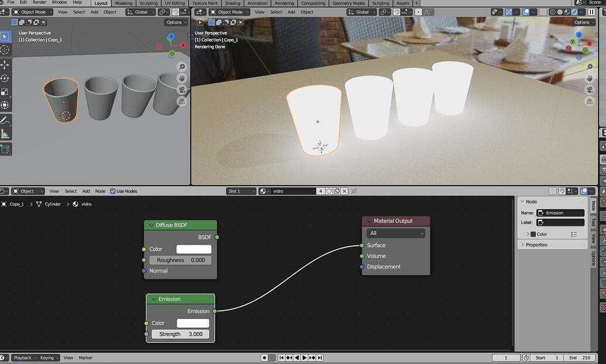Viewport: 606px width, 364px height.
Task: Click the Emission white color swatch
Action: [x=193, y=323]
